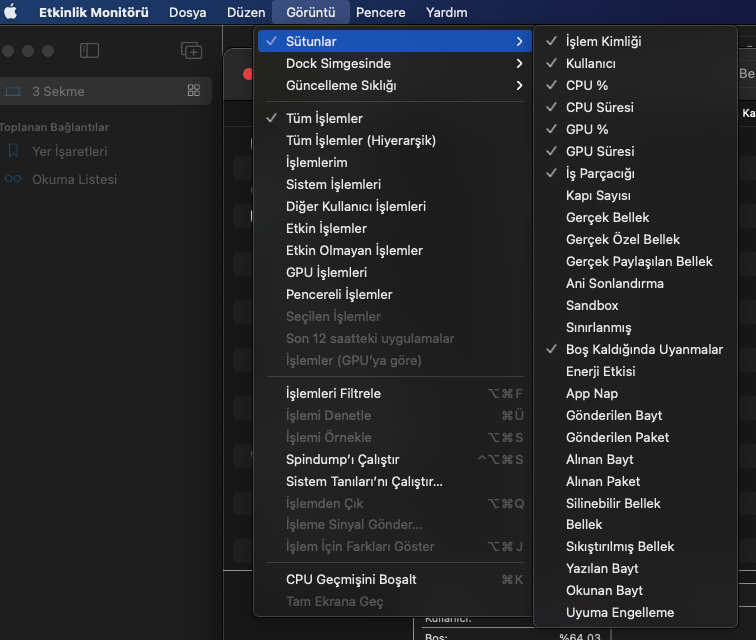
Task: Select İşlemlerim view option
Action: click(395, 162)
